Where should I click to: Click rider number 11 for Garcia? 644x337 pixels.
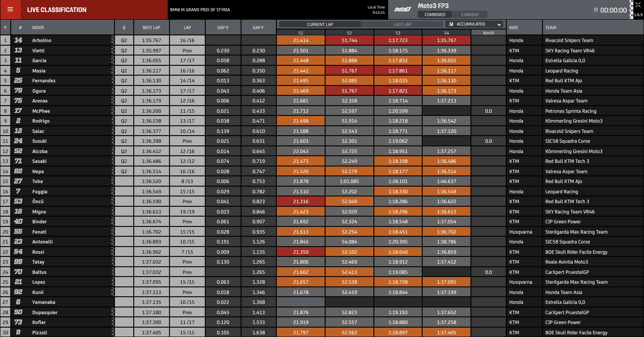click(18, 60)
